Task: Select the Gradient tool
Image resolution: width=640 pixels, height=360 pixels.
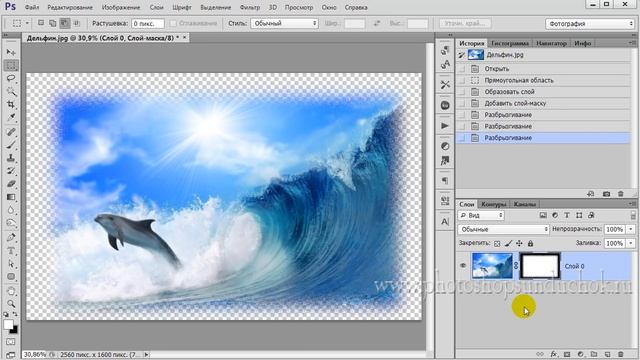Action: click(11, 197)
